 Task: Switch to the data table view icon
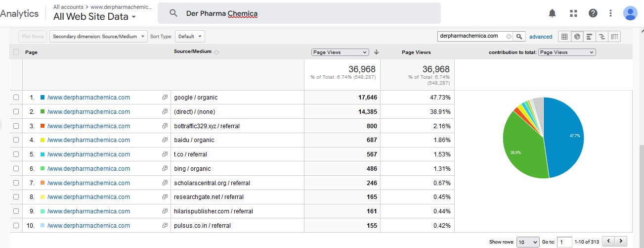click(x=564, y=37)
